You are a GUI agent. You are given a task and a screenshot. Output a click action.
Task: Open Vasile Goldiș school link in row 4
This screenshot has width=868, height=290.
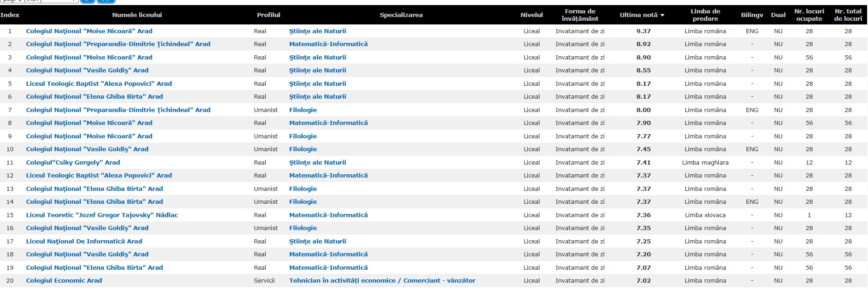point(87,70)
